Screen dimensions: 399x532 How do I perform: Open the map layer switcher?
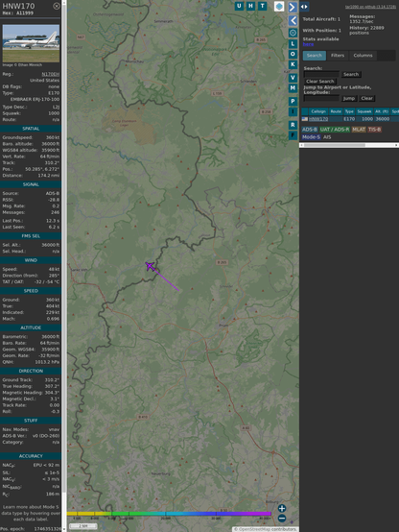pos(279,7)
